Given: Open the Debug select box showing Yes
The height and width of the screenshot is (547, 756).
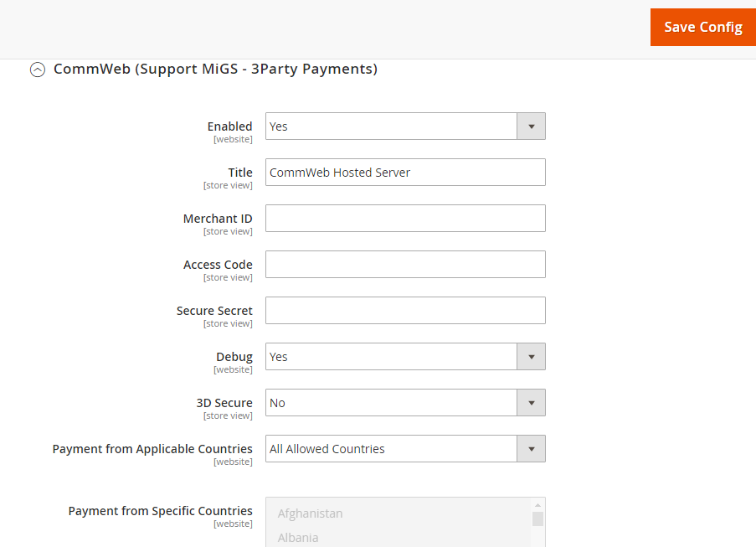Looking at the screenshot, I should [x=405, y=357].
